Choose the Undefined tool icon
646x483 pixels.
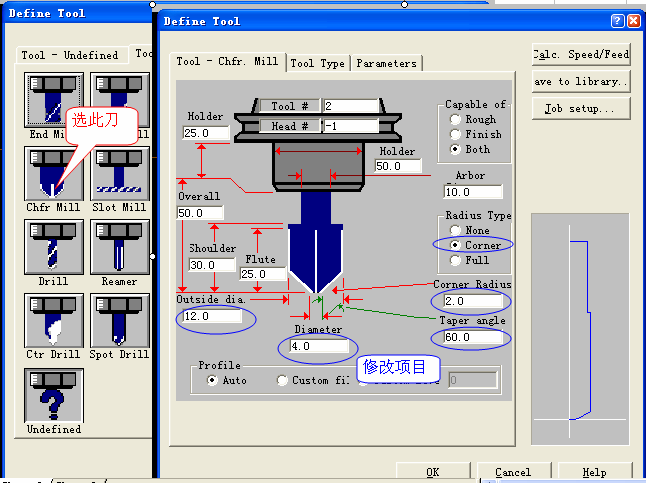[54, 395]
